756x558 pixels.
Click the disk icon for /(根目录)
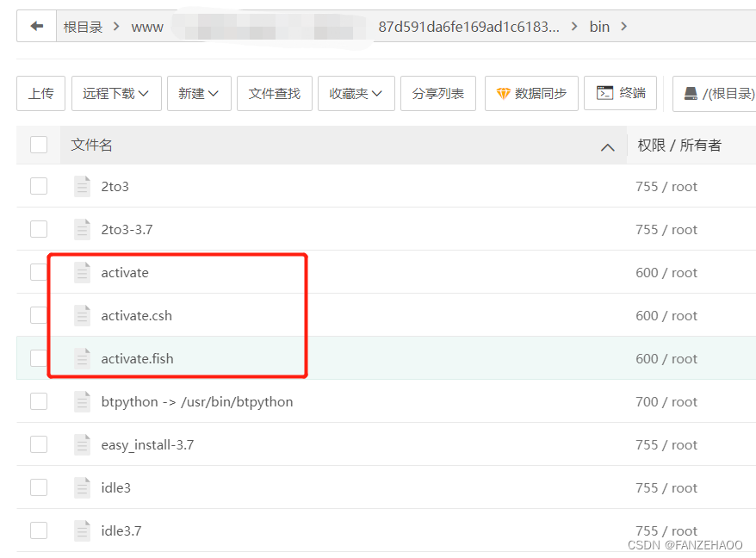[x=691, y=94]
